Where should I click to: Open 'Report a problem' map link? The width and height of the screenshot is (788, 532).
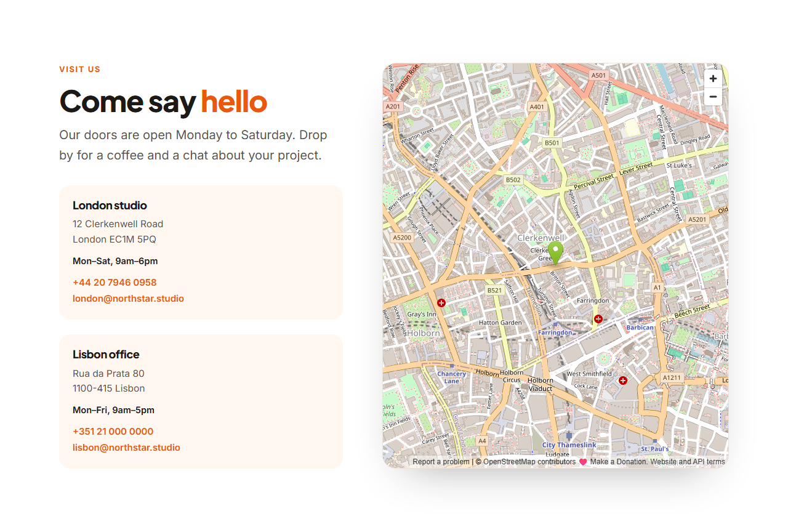point(441,462)
